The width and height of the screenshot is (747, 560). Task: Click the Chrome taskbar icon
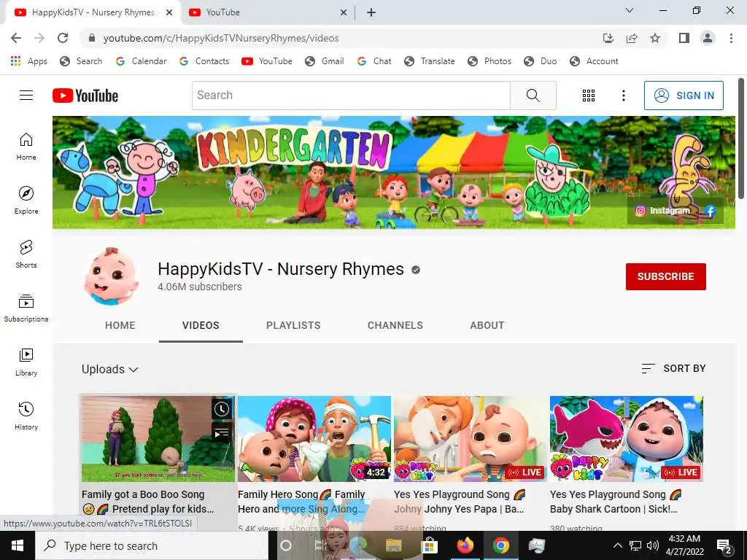(500, 545)
